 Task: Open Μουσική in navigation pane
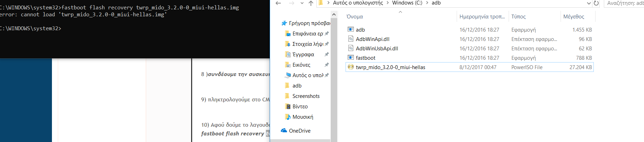click(303, 117)
